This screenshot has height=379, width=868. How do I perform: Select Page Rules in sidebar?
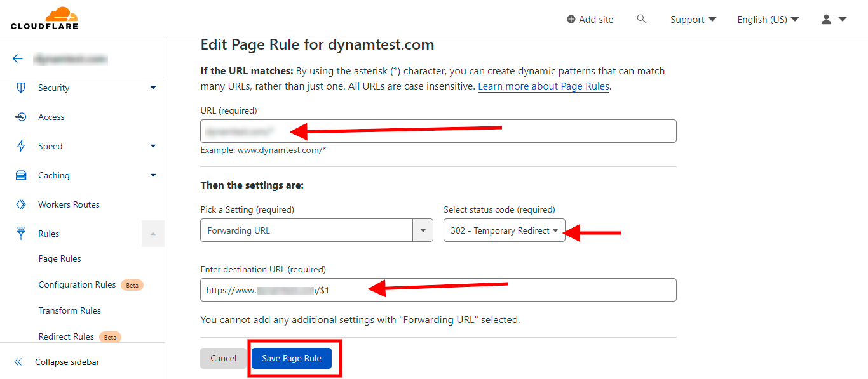click(x=60, y=258)
